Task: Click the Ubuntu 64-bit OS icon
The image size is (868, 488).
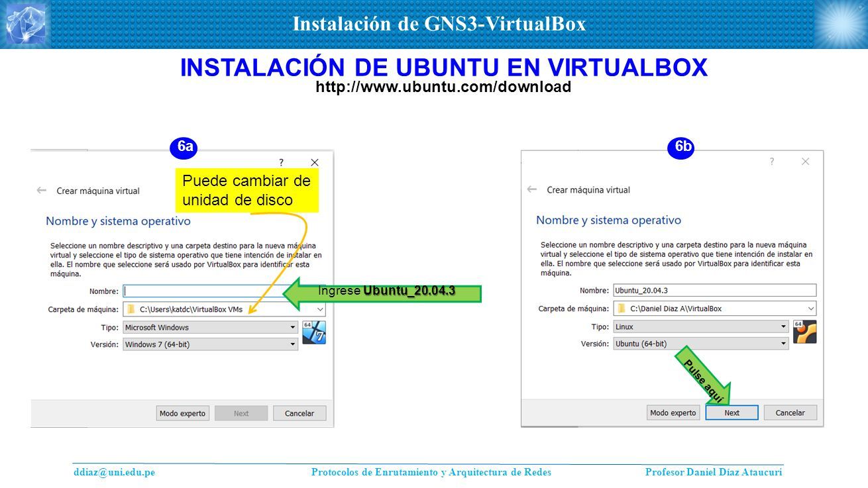Action: tap(804, 332)
